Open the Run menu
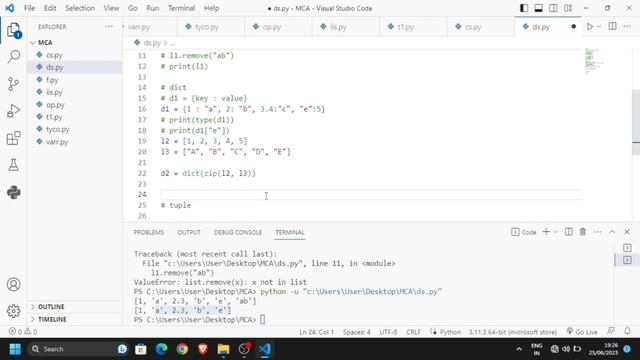The height and width of the screenshot is (360, 640). pos(153,8)
